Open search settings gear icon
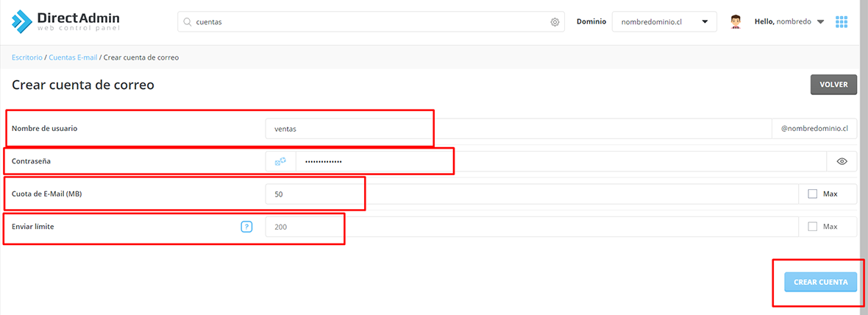The height and width of the screenshot is (315, 868). 555,22
